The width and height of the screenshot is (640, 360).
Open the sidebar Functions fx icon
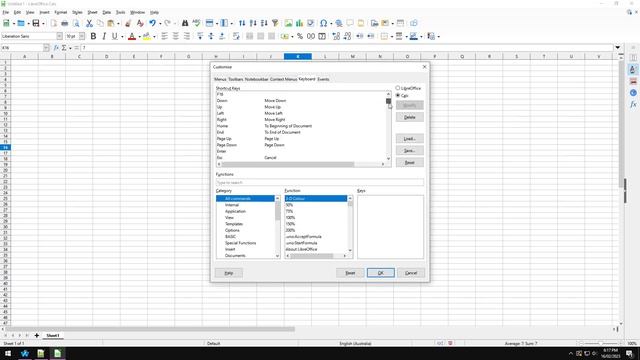633,104
